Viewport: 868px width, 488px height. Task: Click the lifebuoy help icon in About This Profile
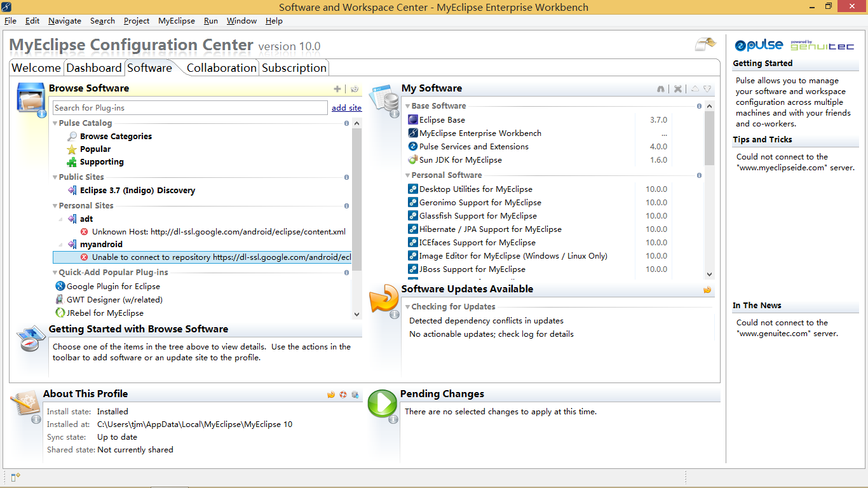(x=343, y=395)
